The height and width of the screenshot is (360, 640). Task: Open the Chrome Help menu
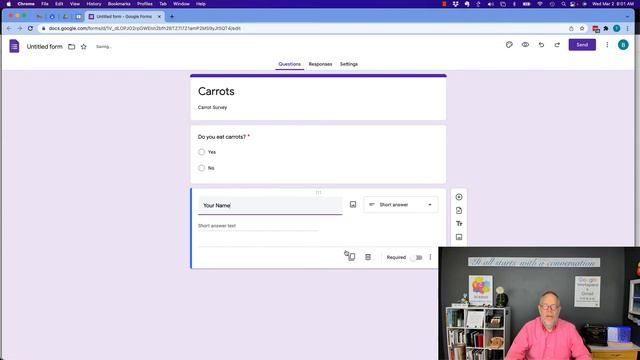(x=201, y=4)
